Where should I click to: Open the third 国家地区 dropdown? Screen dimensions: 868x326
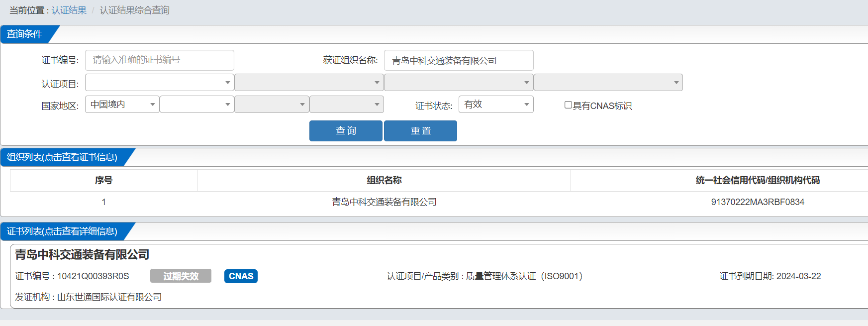coord(272,105)
